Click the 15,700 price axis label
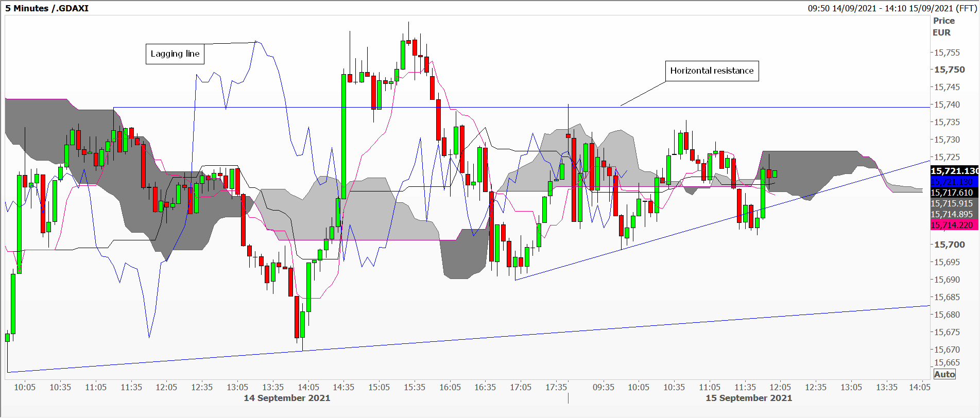 950,245
